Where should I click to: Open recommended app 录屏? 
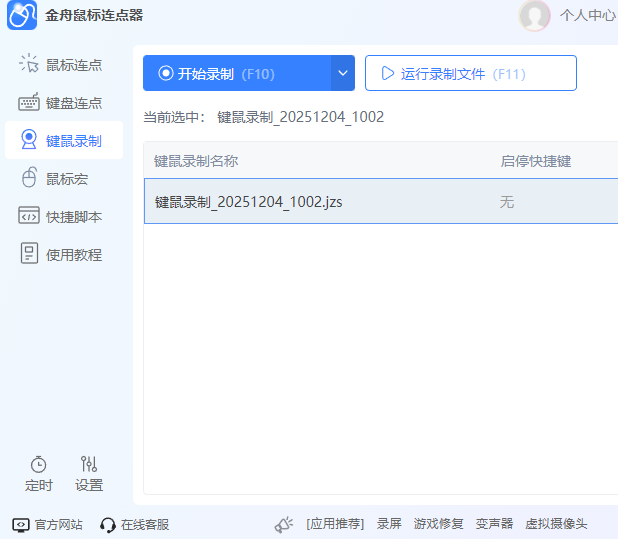(389, 524)
